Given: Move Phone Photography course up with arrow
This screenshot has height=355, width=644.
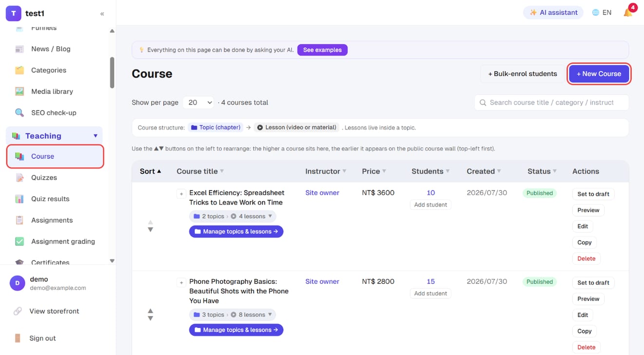Looking at the screenshot, I should 151,311.
